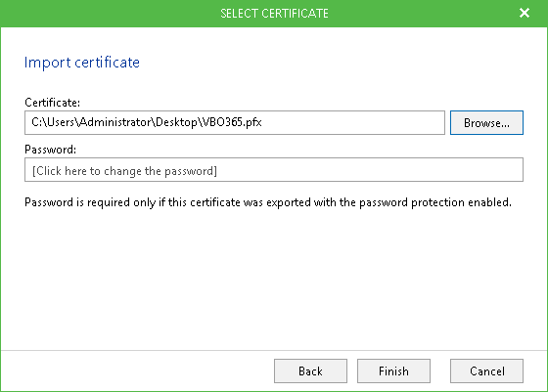Screen dimensions: 548x392
Task: Click the word "certificate" in blue heading
Action: pos(108,63)
